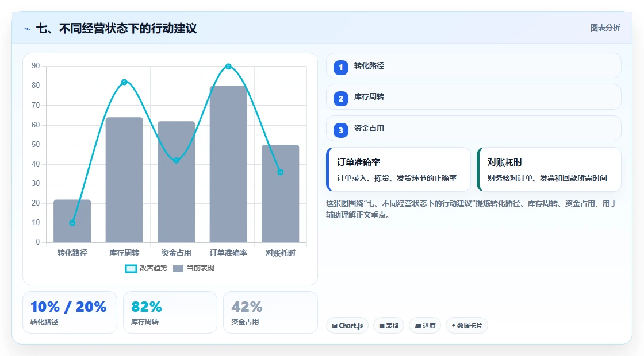
Task: Click the number 2 badge for 库存周转
Action: 340,98
